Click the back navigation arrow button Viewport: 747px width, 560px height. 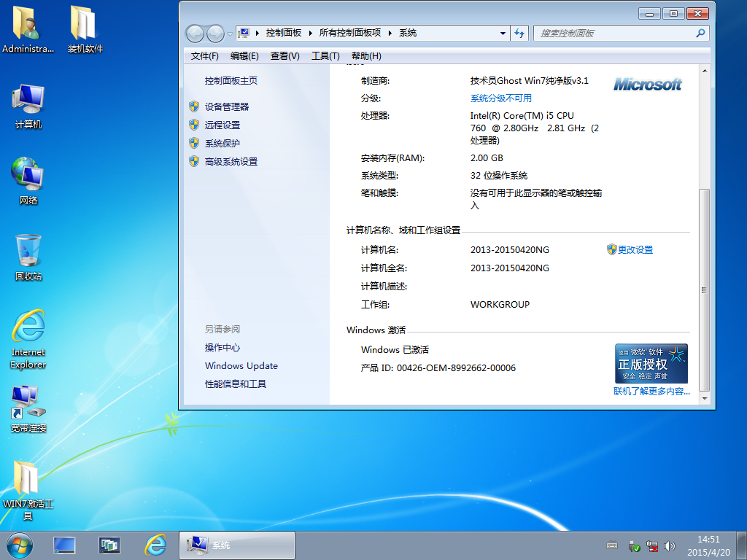click(195, 34)
